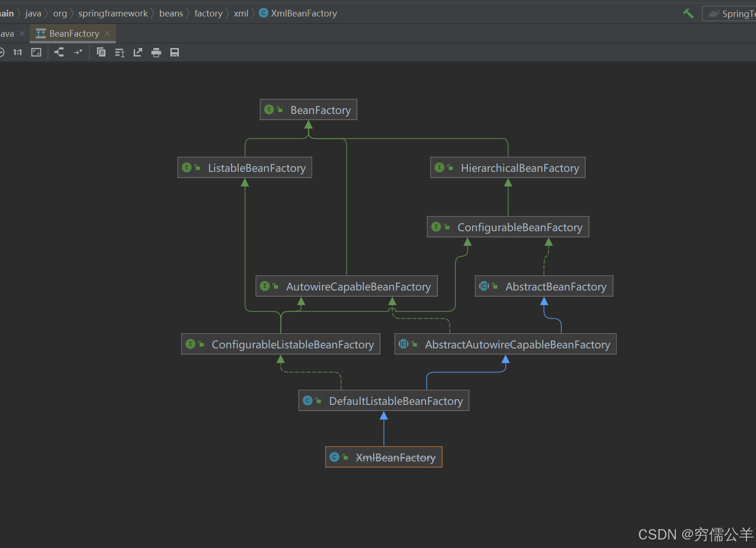Click the 'xml' breadcrumb

pos(241,14)
